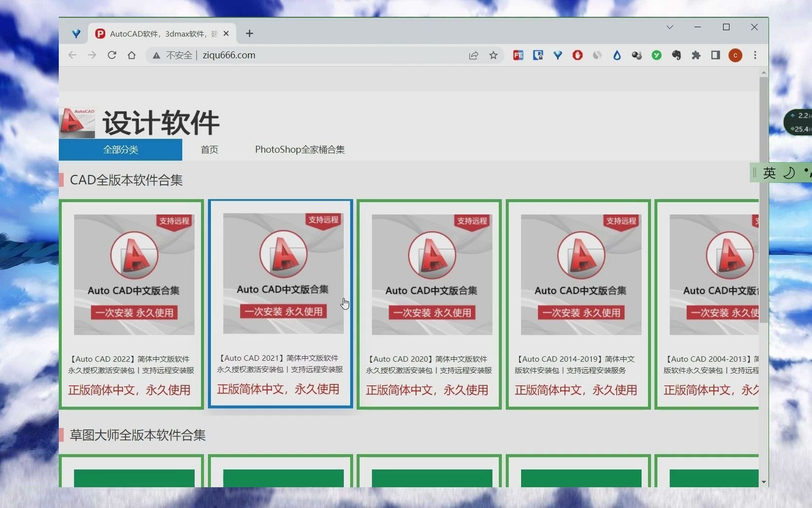The image size is (812, 508).
Task: Click the grey faded circle extension icon
Action: (x=597, y=55)
